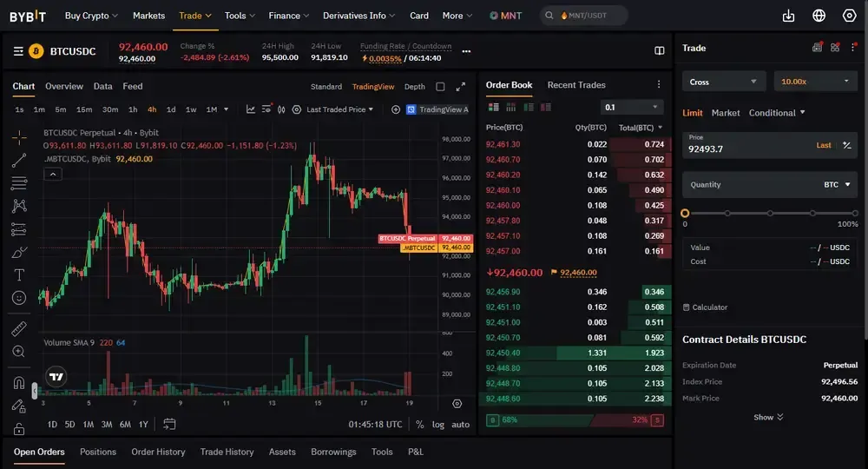Open the indicators menu icon
The height and width of the screenshot is (469, 868).
(x=251, y=109)
